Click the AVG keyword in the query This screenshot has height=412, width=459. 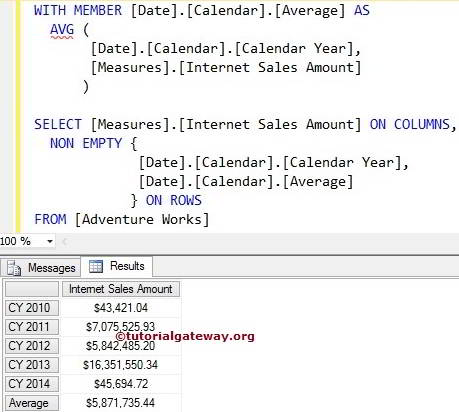(x=62, y=30)
